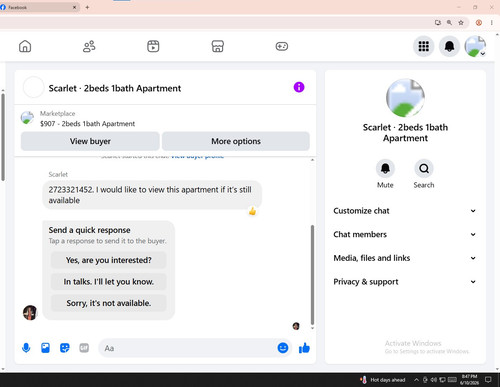Screen dimensions: 500x387
Task: Send quick response 'Yes, are you interested?'
Action: click(108, 260)
